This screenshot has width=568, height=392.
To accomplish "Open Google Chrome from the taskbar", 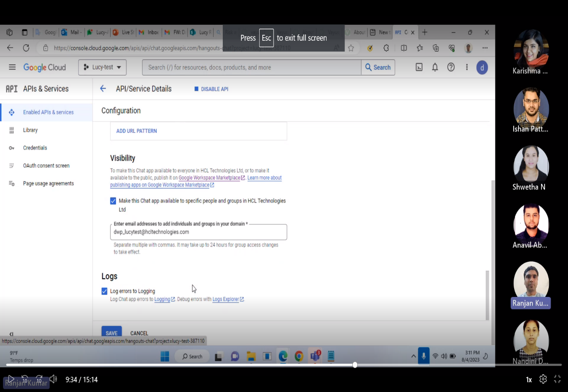I will pyautogui.click(x=299, y=356).
